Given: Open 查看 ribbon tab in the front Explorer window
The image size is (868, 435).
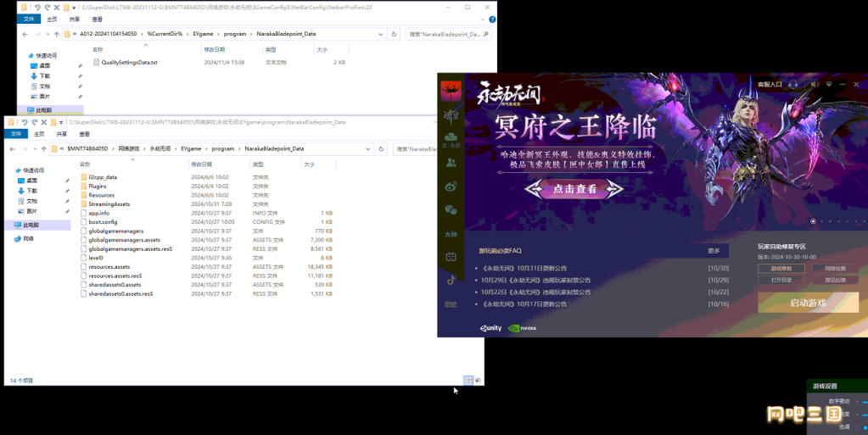Looking at the screenshot, I should (x=84, y=134).
